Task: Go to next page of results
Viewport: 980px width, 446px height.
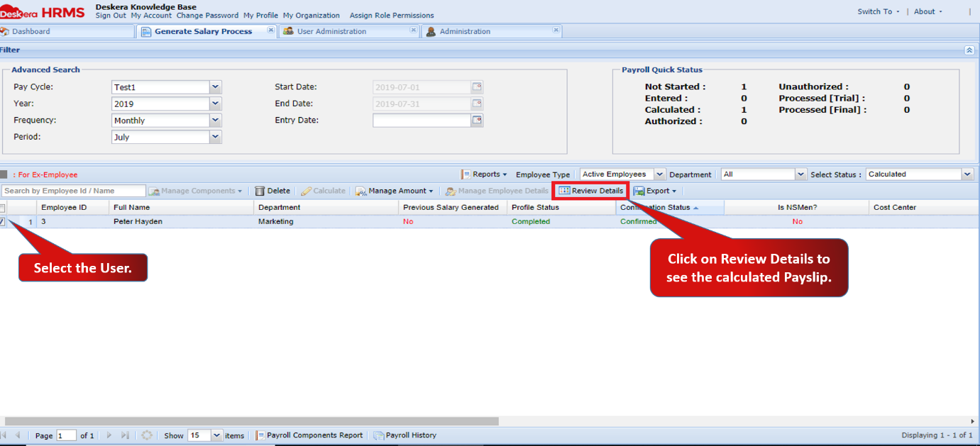Action: tap(109, 435)
